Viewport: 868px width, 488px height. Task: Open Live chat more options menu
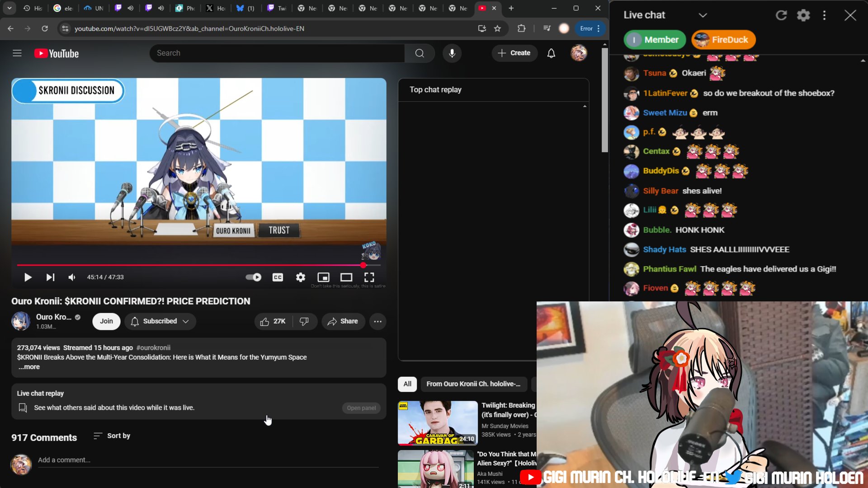(825, 15)
